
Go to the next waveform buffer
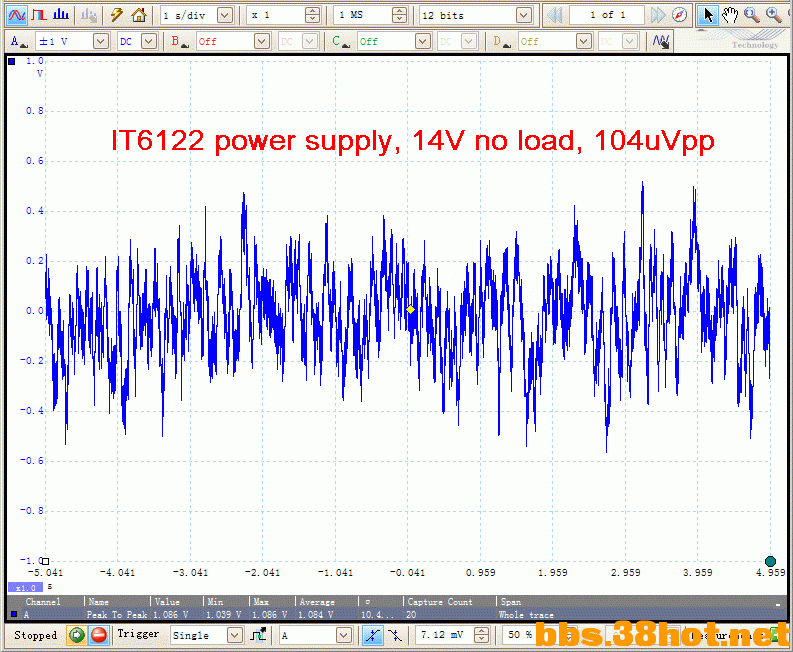(658, 16)
